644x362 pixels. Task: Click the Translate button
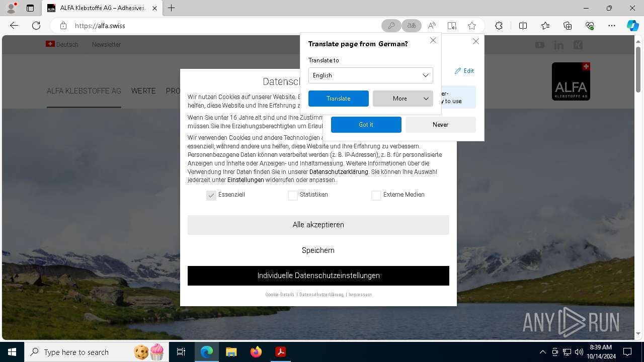339,99
